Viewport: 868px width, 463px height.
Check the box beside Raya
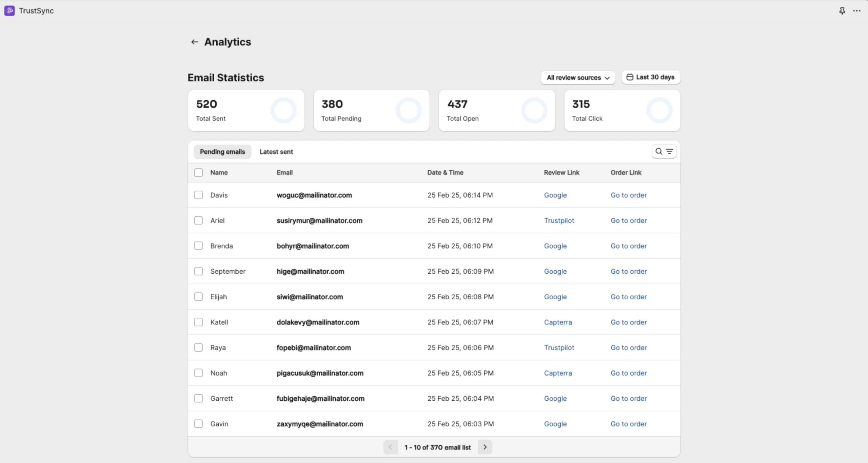tap(198, 347)
